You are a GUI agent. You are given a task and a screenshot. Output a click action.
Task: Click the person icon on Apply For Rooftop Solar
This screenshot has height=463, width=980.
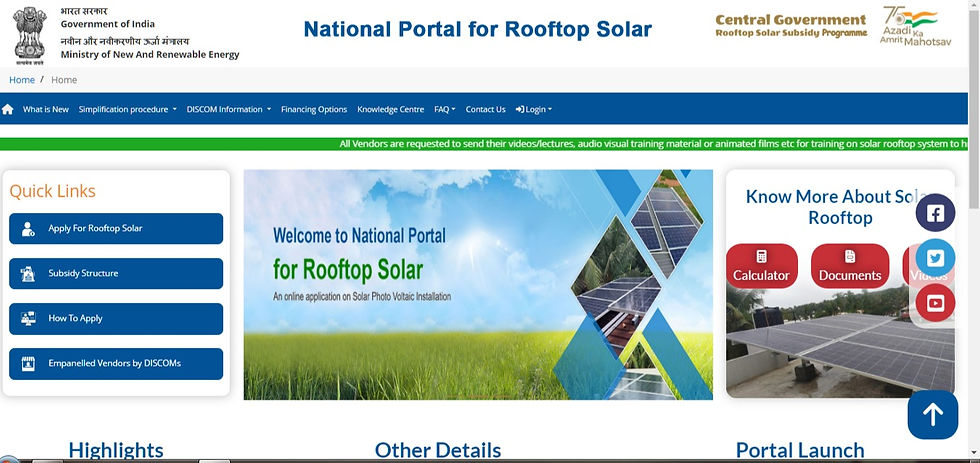pyautogui.click(x=28, y=229)
